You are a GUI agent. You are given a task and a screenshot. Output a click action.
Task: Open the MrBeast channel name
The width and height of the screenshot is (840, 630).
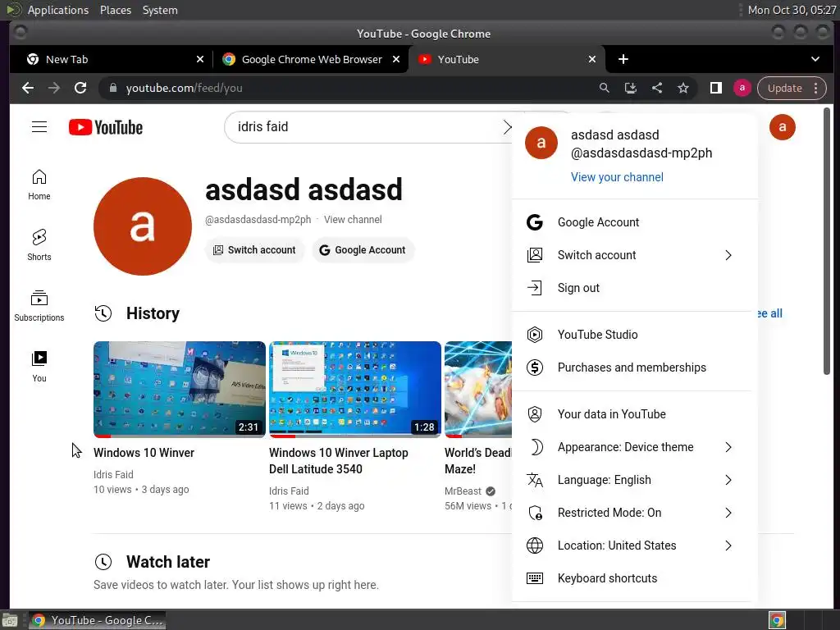click(x=463, y=491)
